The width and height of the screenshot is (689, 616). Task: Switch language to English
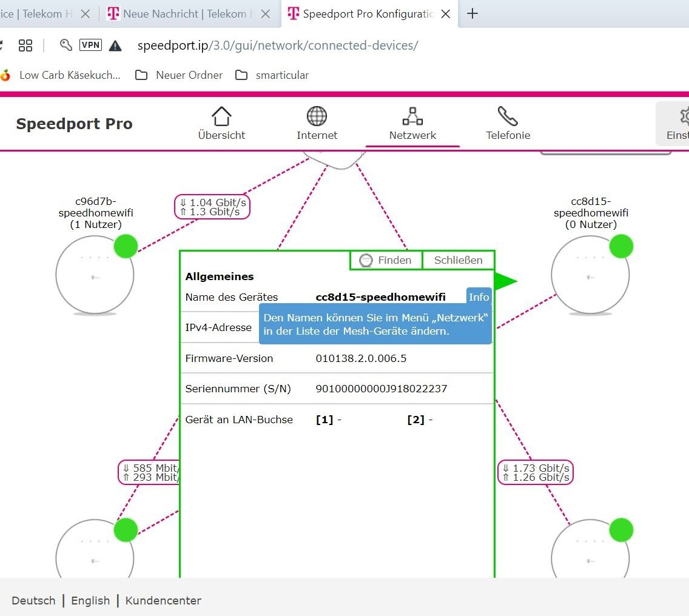tap(90, 601)
